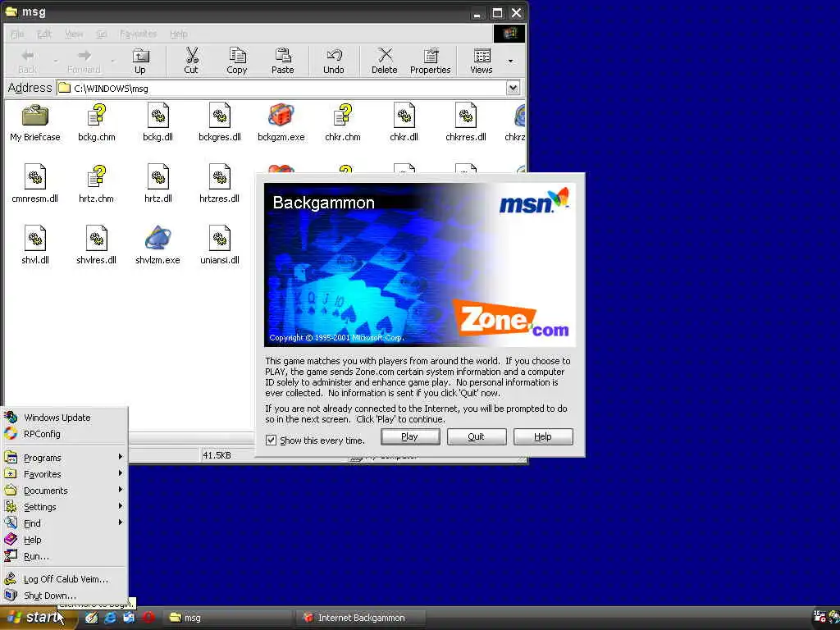This screenshot has width=840, height=630.
Task: Expand the Settings submenu
Action: click(x=64, y=507)
